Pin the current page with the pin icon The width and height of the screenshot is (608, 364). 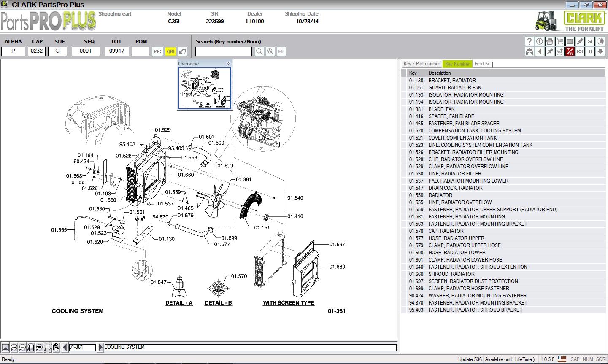(x=549, y=51)
